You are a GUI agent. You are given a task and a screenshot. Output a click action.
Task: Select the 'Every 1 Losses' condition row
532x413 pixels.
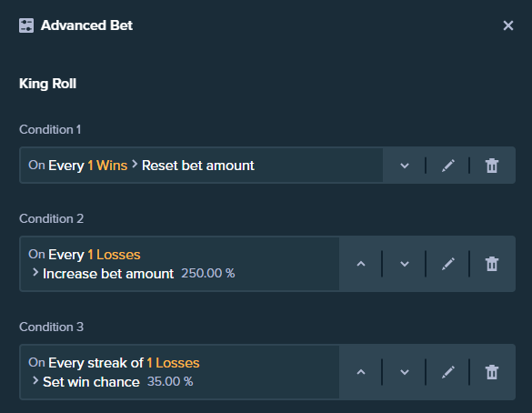point(179,264)
